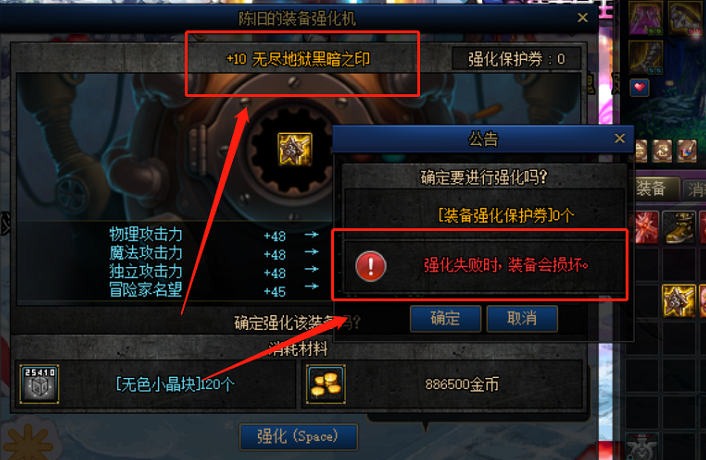Click the 确定 button in the notice dialog

point(445,319)
